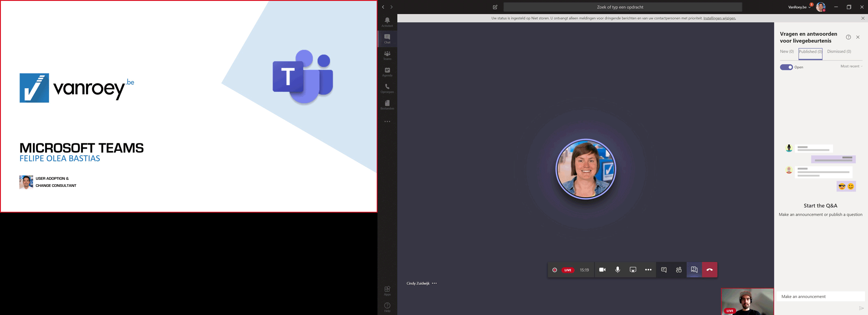
Task: Click the search bar Zoek of typ een opdracht
Action: pyautogui.click(x=622, y=7)
